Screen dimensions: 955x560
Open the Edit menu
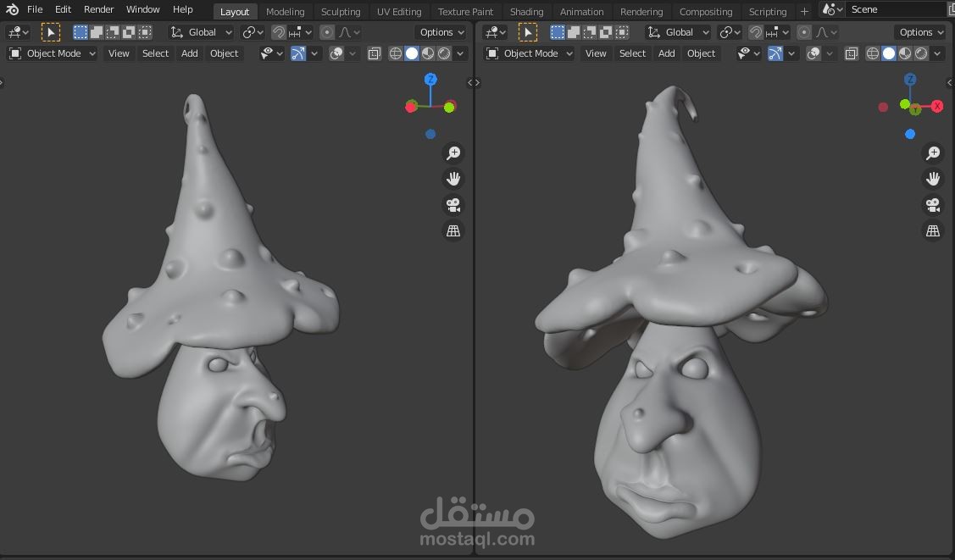coord(63,9)
